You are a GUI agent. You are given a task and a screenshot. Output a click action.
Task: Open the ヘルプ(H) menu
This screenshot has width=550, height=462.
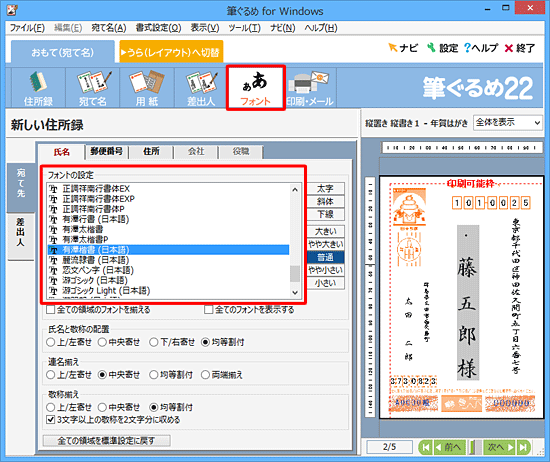(x=321, y=28)
